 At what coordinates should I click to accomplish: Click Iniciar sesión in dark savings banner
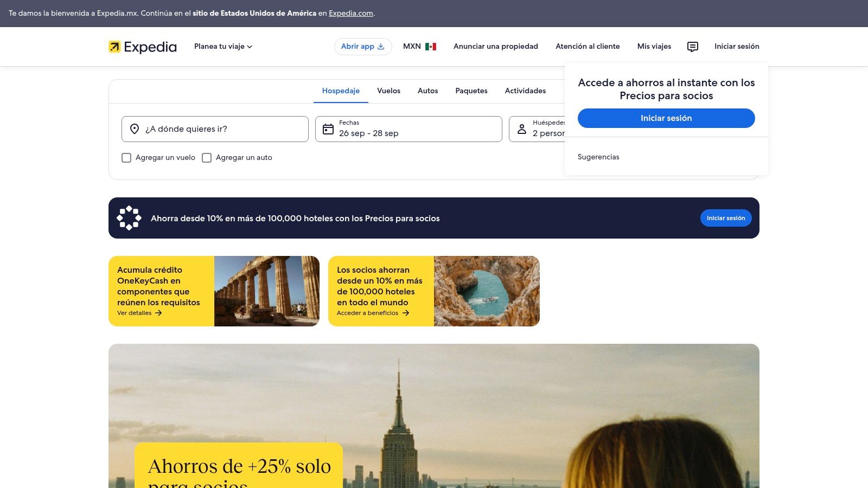[x=726, y=218]
